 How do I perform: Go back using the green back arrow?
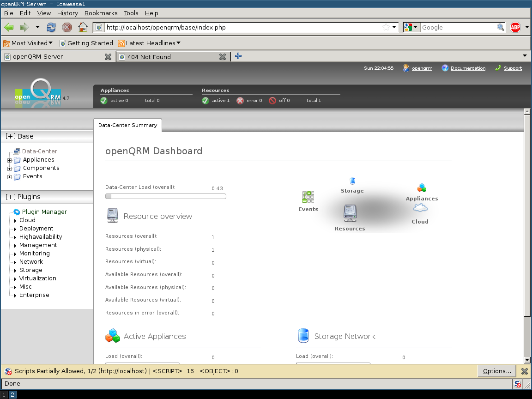point(9,27)
